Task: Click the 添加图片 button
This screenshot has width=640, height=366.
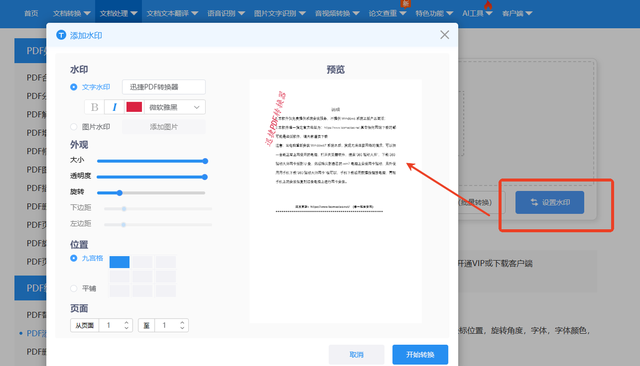Action: 164,127
